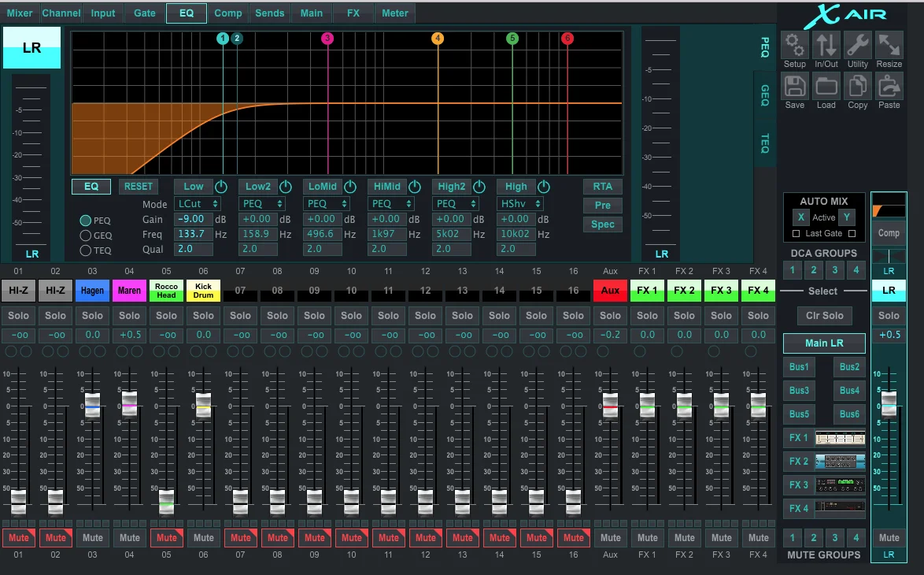Open the Low band LCut mode dropdown
The height and width of the screenshot is (575, 924).
[198, 204]
